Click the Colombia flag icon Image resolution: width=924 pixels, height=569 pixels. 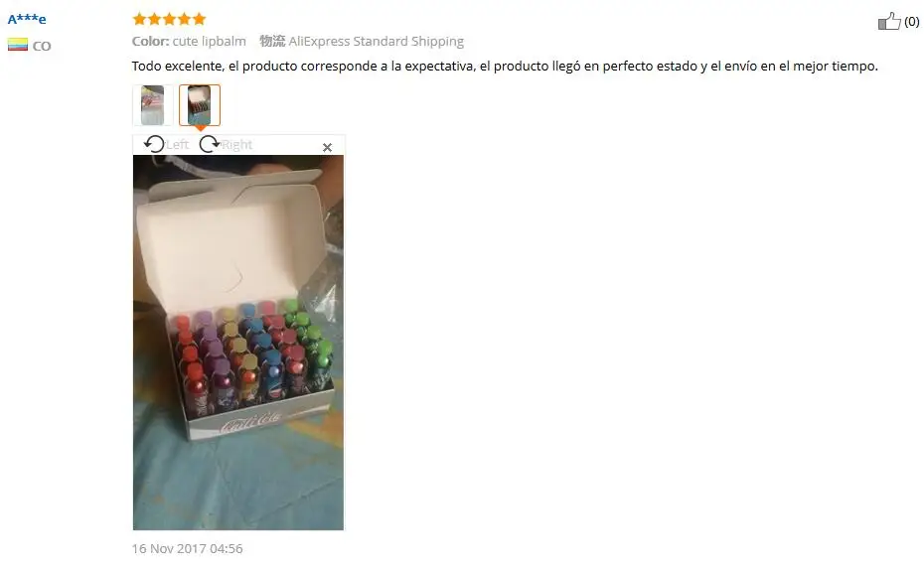tap(18, 45)
